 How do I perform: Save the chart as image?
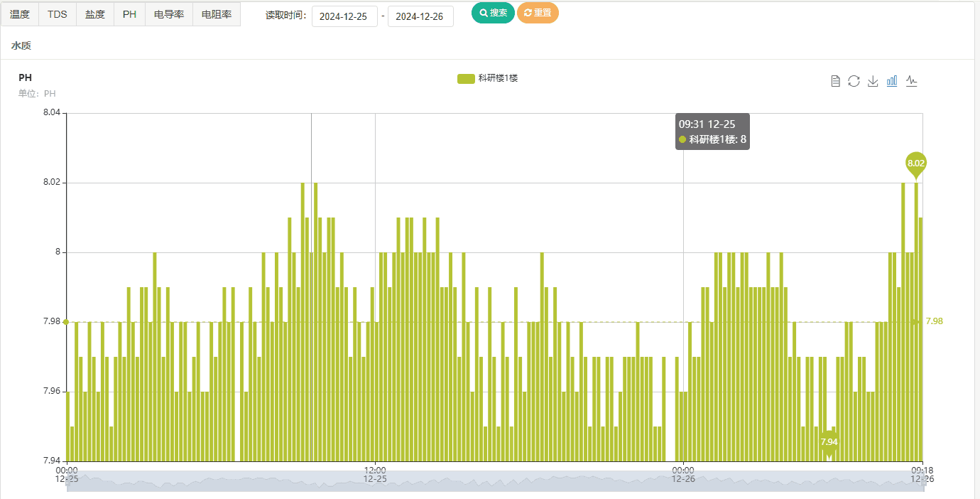(873, 81)
